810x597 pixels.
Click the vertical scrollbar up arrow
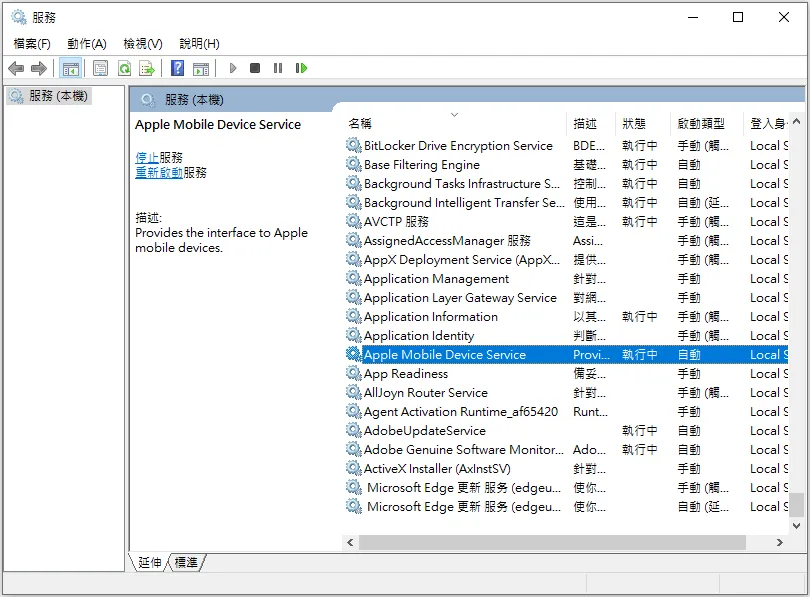pos(797,122)
